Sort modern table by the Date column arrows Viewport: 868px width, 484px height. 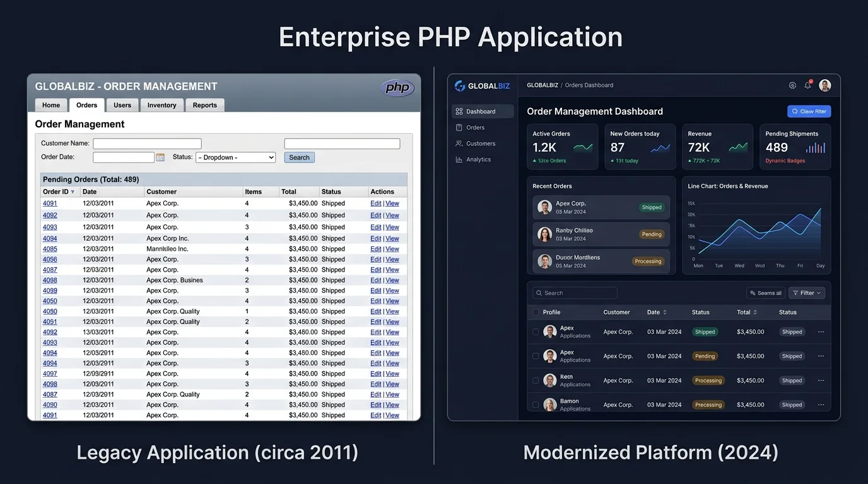click(665, 312)
